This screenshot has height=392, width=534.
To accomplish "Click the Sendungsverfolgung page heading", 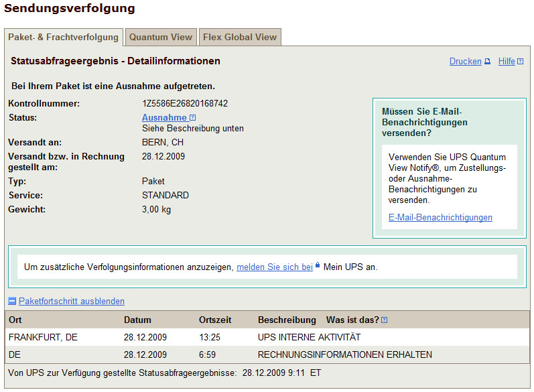I will [x=70, y=8].
